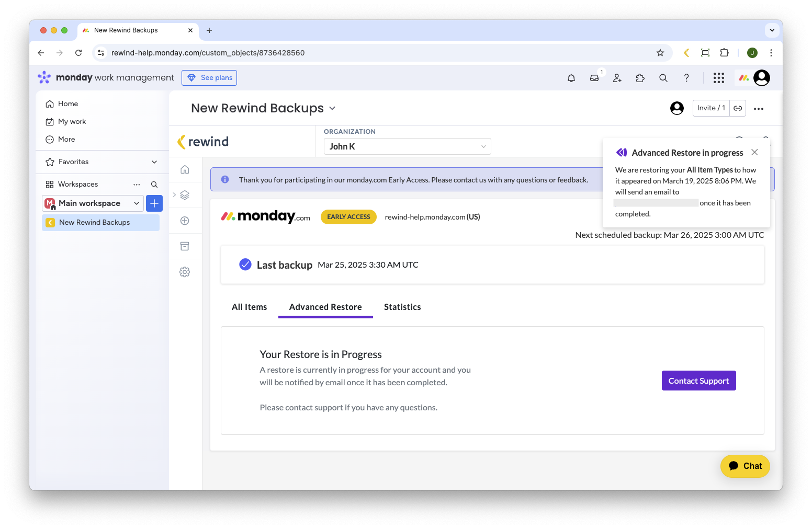The height and width of the screenshot is (529, 812).
Task: Click the board owner avatar
Action: (x=677, y=108)
